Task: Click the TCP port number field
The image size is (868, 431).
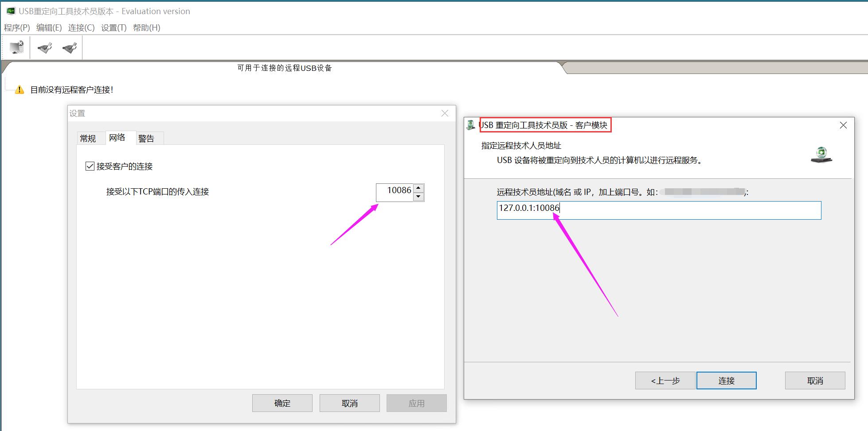Action: [x=395, y=192]
